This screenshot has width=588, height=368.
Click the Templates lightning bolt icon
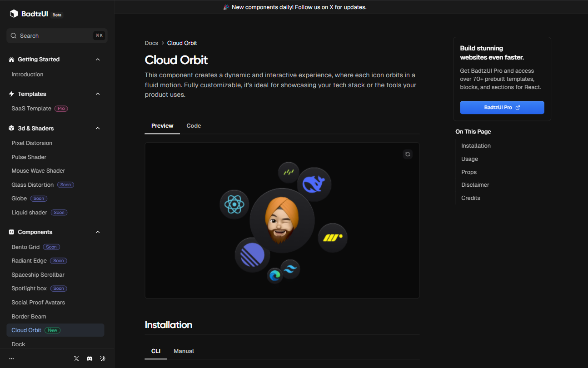tap(12, 94)
